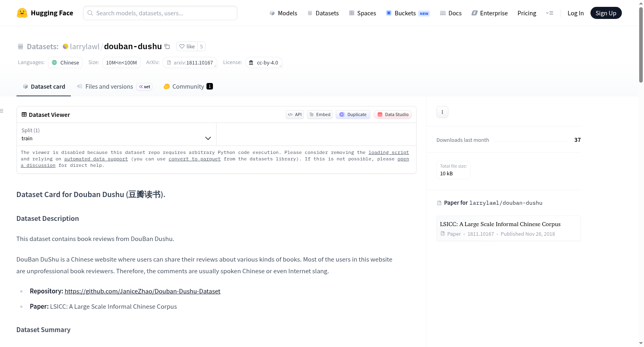The width and height of the screenshot is (644, 347).
Task: Switch to Files and versions tab
Action: [114, 87]
